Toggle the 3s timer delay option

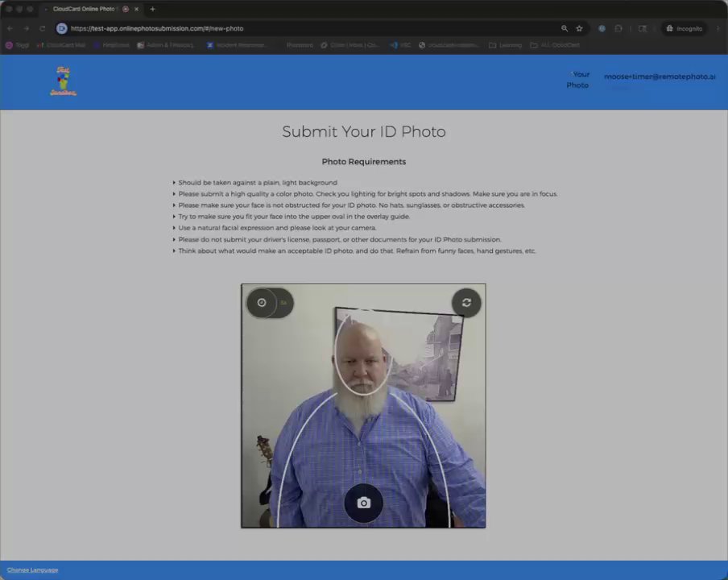pos(283,303)
